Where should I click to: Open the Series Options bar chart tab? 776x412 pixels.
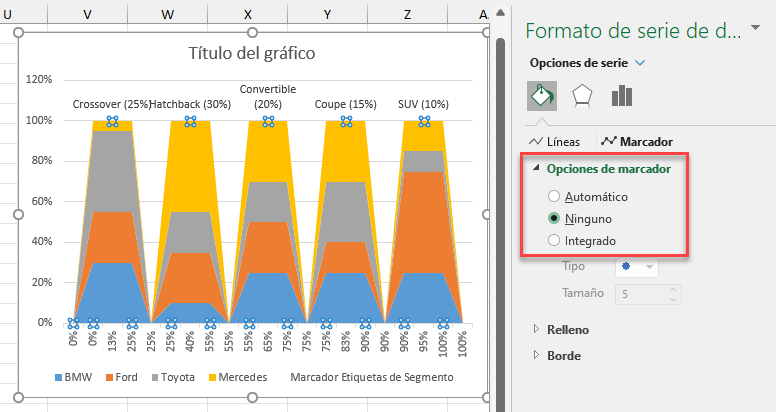tap(622, 96)
